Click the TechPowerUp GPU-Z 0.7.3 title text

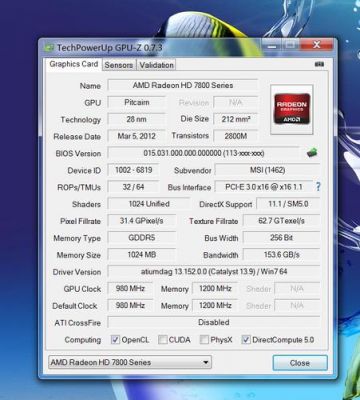tap(109, 48)
